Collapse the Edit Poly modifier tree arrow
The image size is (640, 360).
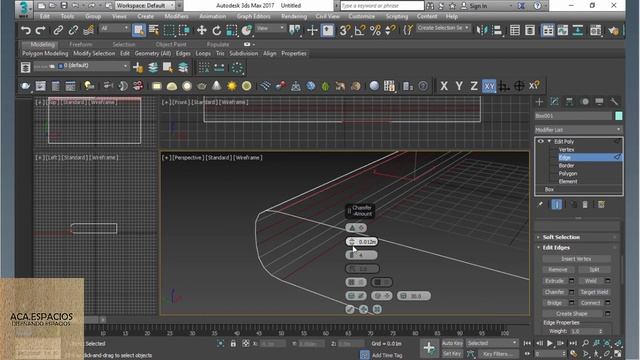pyautogui.click(x=549, y=141)
